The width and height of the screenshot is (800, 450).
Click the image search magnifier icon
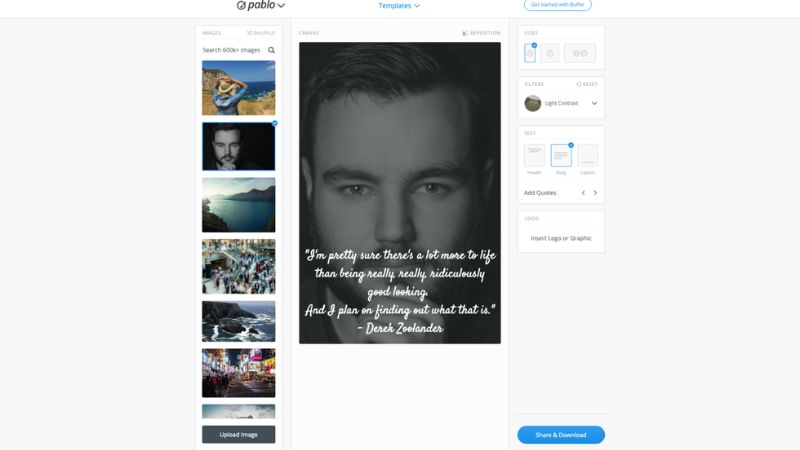271,50
